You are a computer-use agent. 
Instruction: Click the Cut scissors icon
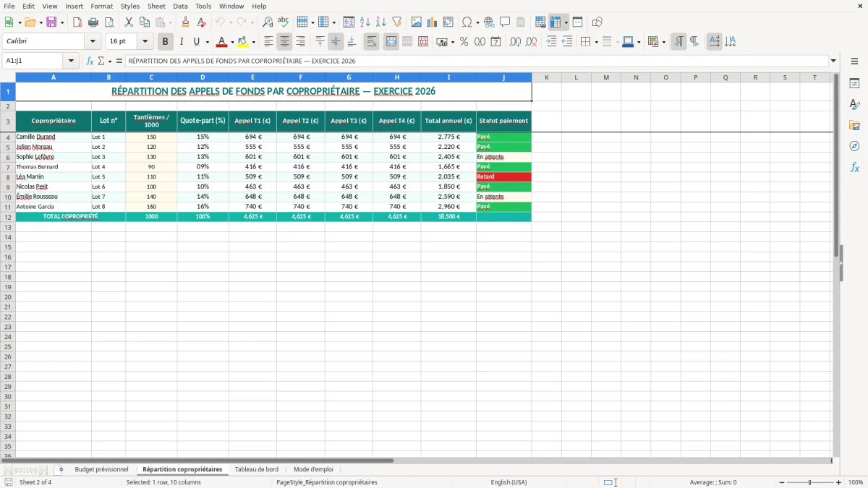pyautogui.click(x=129, y=22)
